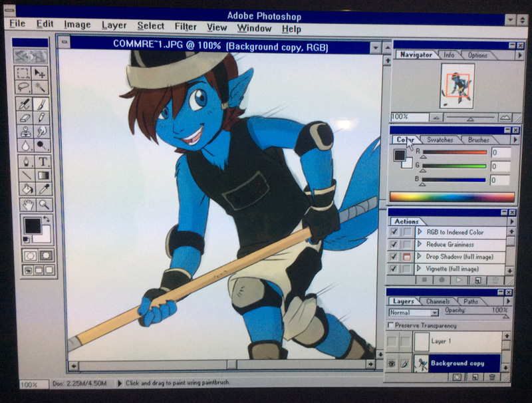The height and width of the screenshot is (403, 532).
Task: Select the Lasso tool
Action: pos(23,88)
